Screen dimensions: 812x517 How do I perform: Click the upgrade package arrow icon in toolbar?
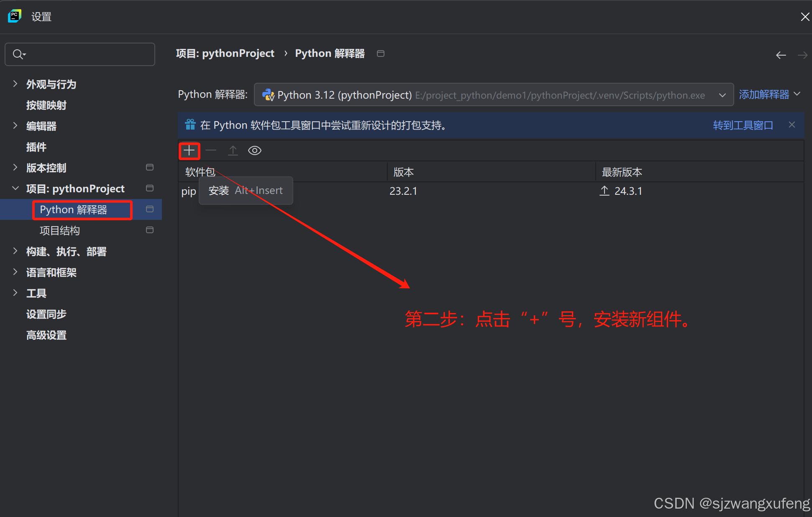tap(233, 150)
